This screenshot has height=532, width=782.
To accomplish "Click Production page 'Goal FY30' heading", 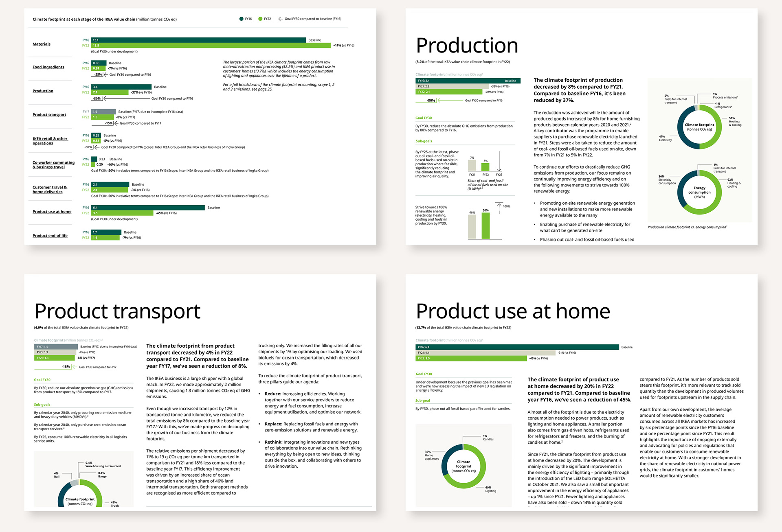I will coord(424,118).
